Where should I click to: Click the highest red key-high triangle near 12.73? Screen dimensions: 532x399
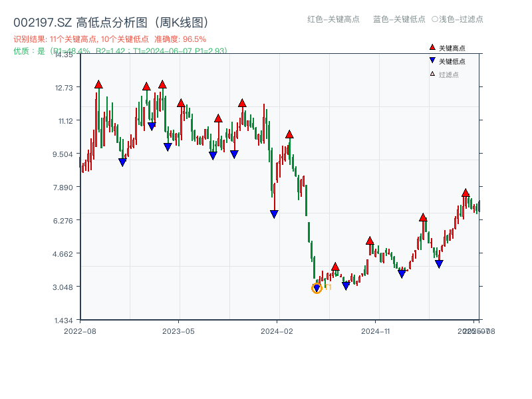coord(98,83)
